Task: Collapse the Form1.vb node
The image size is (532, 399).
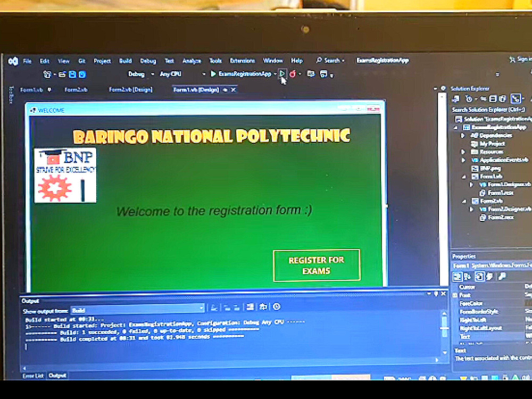Action: [464, 177]
